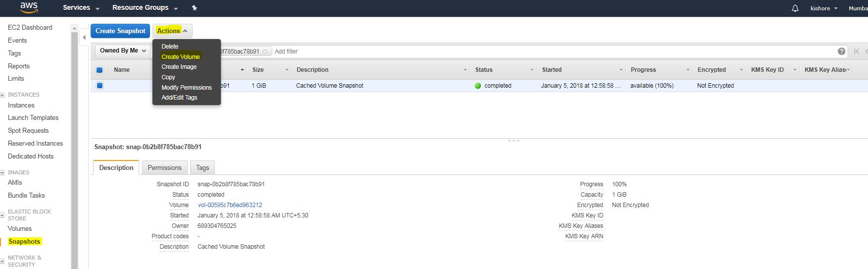Collapse the sidebar with the arrow icon

(84, 38)
